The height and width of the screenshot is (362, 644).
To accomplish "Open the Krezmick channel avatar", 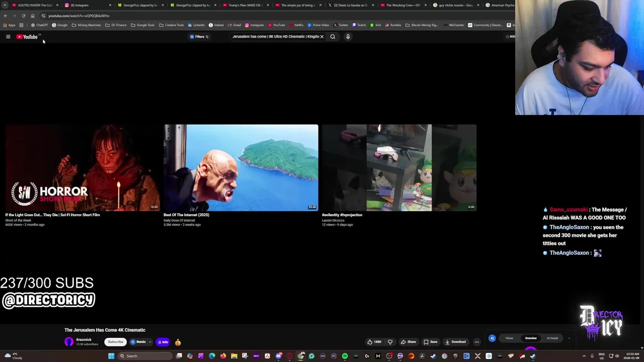I will [x=69, y=342].
